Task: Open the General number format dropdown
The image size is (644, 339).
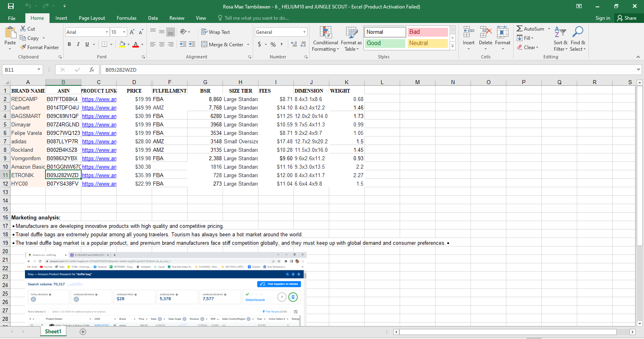Action: [304, 32]
